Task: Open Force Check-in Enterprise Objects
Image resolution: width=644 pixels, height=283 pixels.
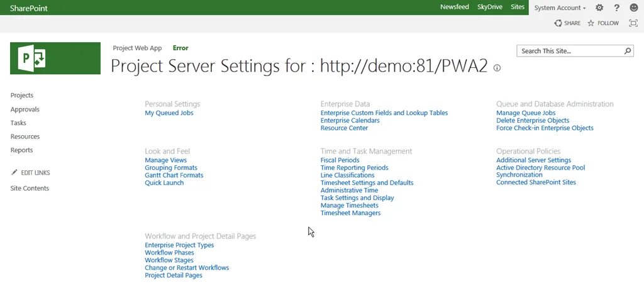Action: [545, 128]
